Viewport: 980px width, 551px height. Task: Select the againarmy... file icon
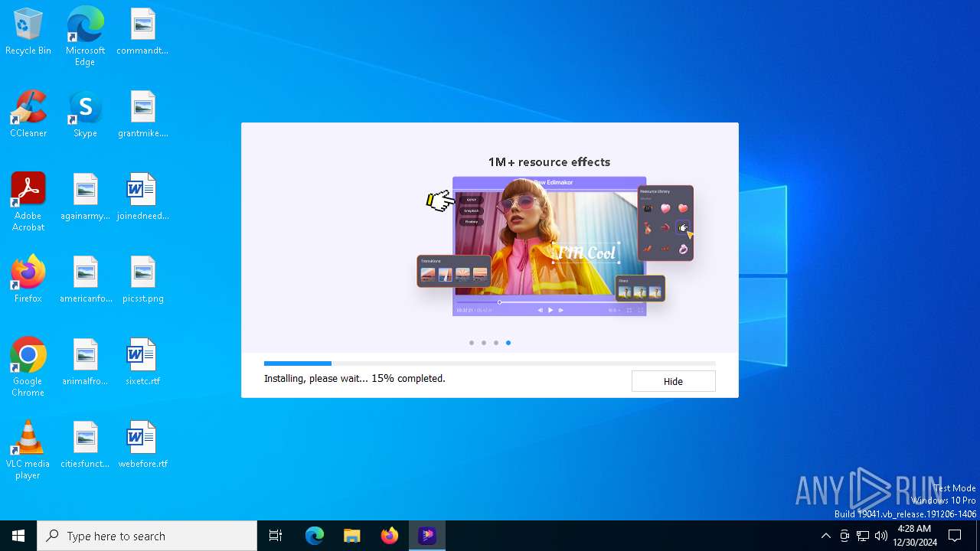pos(85,197)
